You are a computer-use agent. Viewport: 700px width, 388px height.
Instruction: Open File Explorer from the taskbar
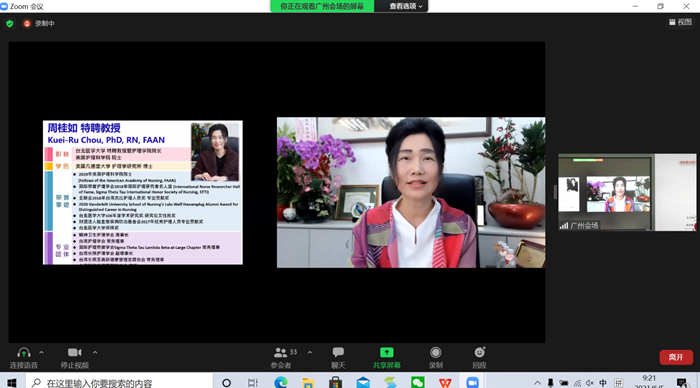308,383
